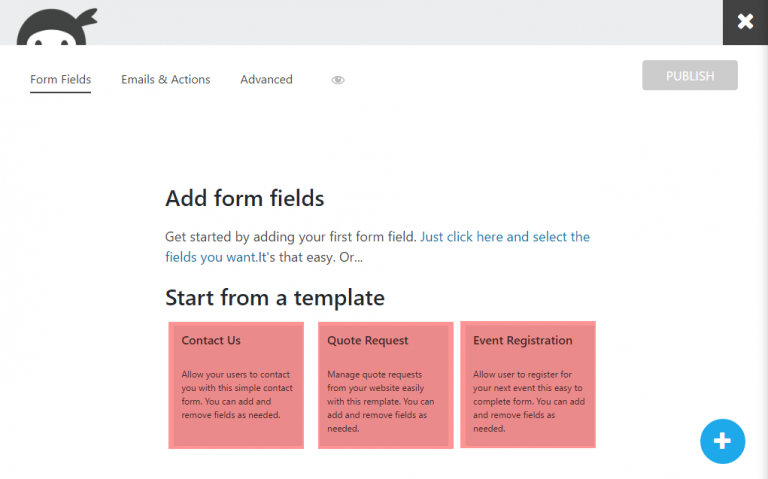Click the Quote Request description paragraph
This screenshot has width=768, height=479.
click(381, 401)
